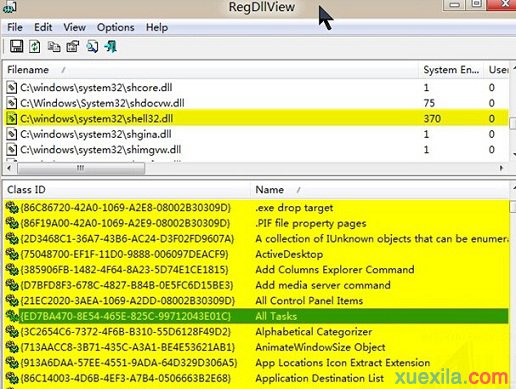Click the horizontal scrollbar left arrow

coord(9,168)
